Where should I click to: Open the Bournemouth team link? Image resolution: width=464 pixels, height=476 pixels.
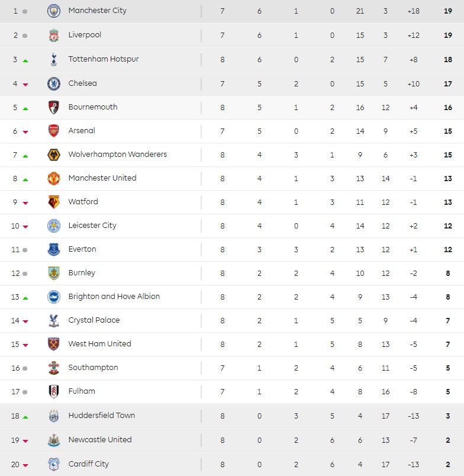tap(93, 107)
